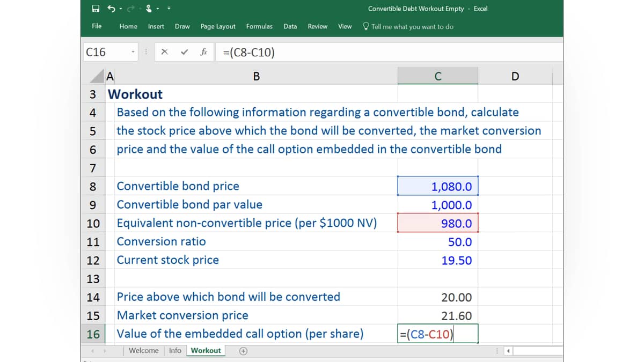Select row 10 header
Screen dimensions: 644x362
coord(93,224)
